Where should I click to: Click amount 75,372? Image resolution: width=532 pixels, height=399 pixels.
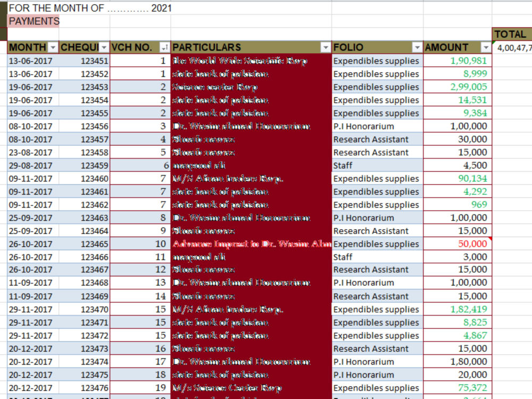point(472,387)
